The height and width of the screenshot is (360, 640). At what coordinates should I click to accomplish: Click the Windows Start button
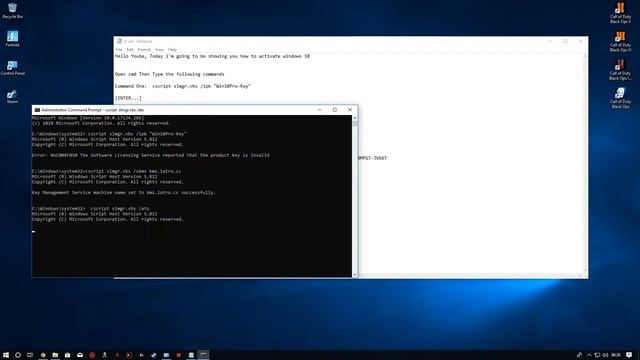tap(6, 355)
